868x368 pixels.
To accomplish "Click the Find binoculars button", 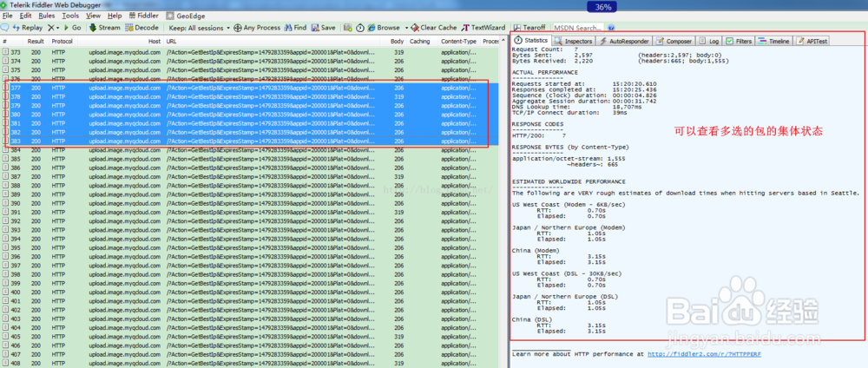I will (295, 27).
